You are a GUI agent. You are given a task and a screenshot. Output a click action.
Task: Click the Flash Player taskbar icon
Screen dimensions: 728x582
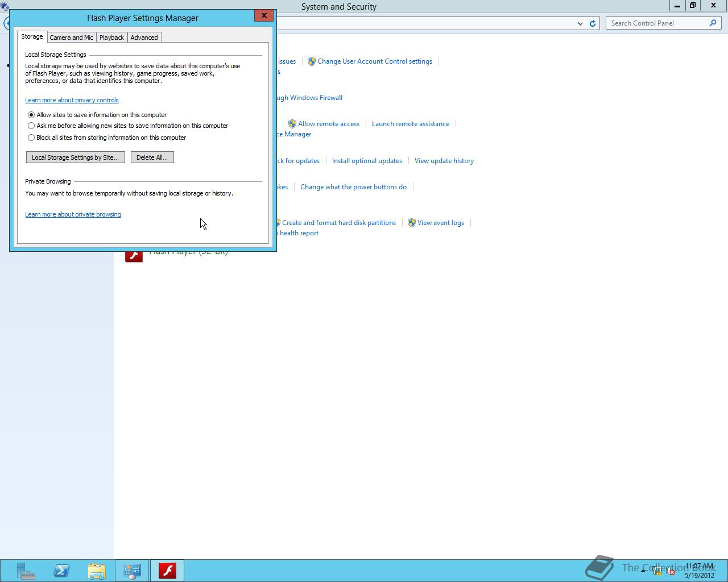pyautogui.click(x=167, y=571)
